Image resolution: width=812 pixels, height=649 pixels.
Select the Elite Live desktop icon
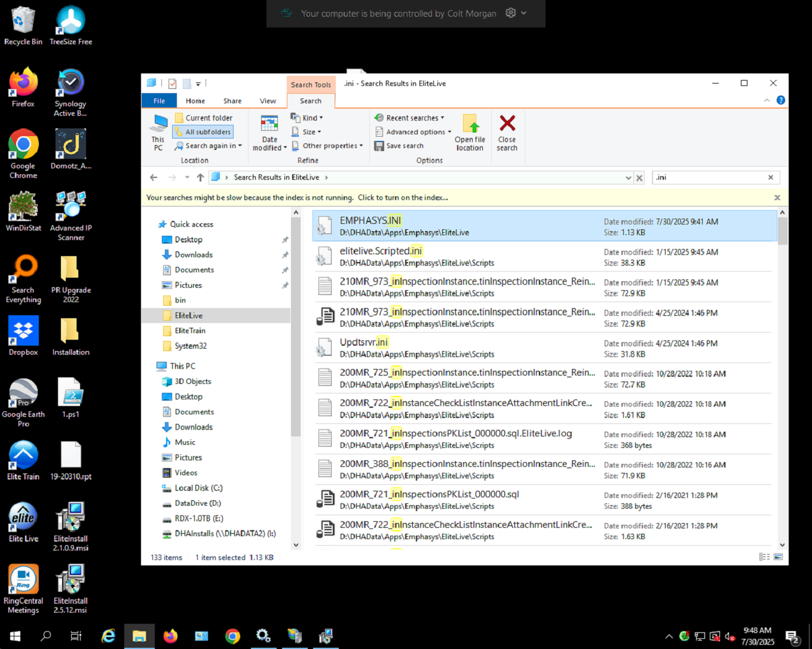[x=23, y=522]
